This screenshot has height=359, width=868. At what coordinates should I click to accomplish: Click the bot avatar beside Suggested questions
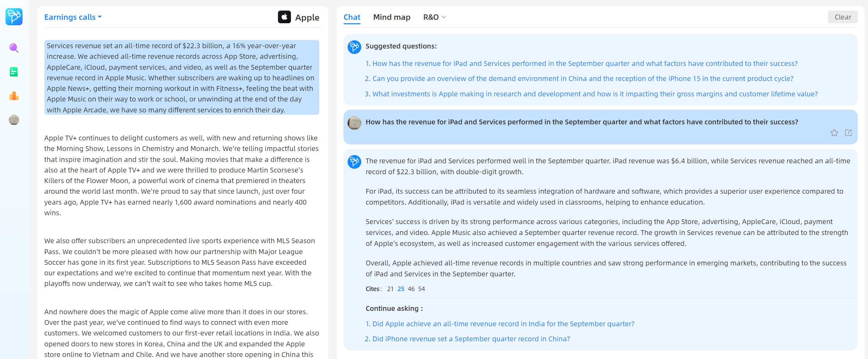[354, 47]
